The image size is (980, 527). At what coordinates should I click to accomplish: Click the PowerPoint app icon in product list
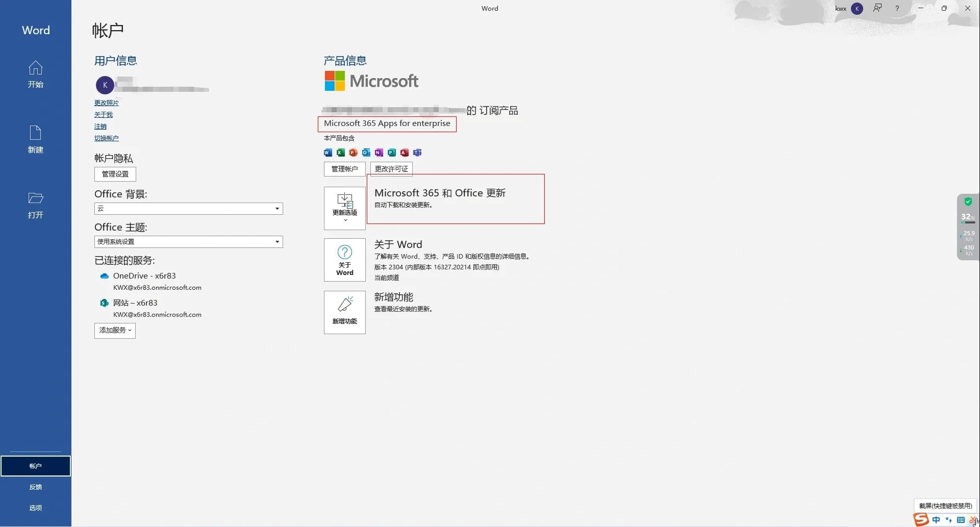tap(354, 153)
